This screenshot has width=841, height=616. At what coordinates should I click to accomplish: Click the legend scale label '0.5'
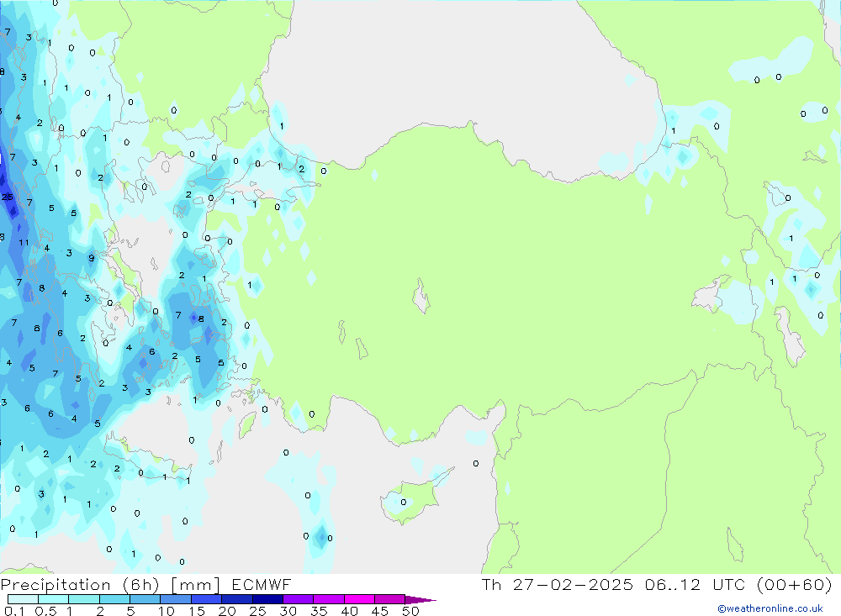(x=45, y=611)
